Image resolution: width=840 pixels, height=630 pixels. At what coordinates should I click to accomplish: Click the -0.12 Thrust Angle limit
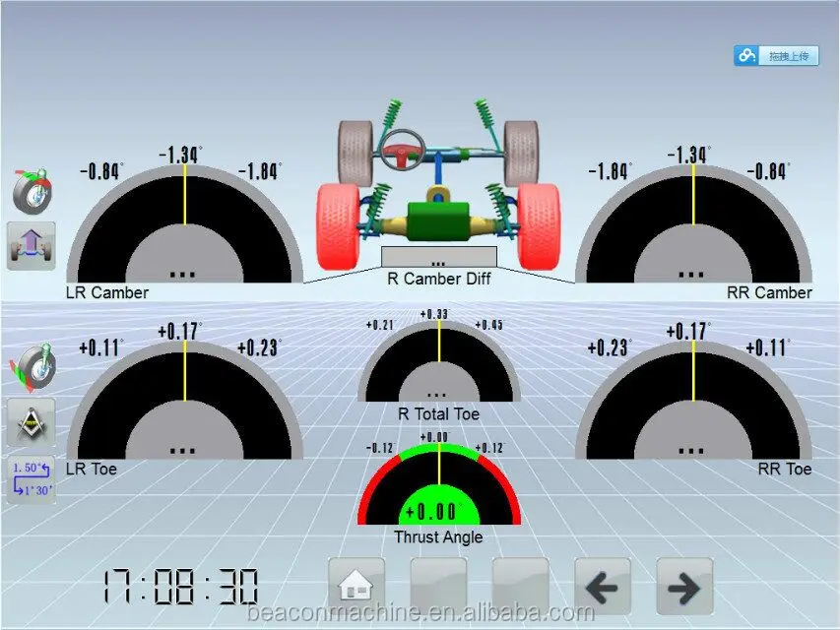click(x=380, y=448)
